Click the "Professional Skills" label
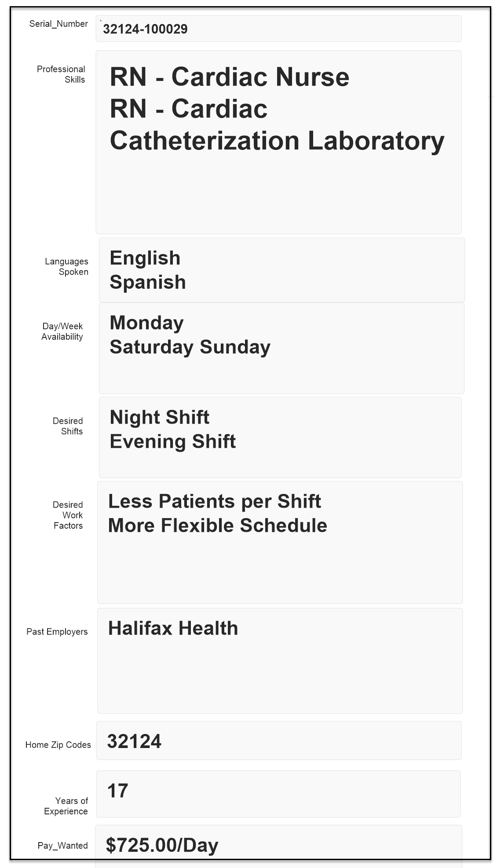The height and width of the screenshot is (868, 497). 61,74
